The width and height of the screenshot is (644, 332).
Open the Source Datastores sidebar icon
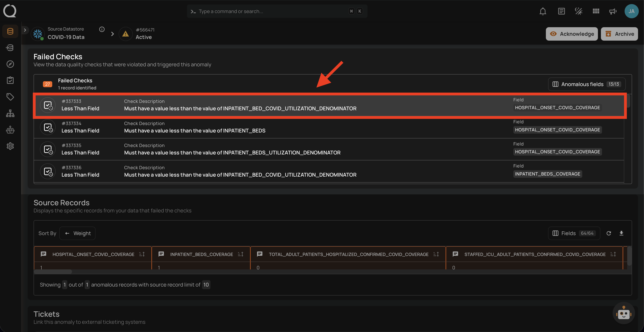click(x=10, y=31)
